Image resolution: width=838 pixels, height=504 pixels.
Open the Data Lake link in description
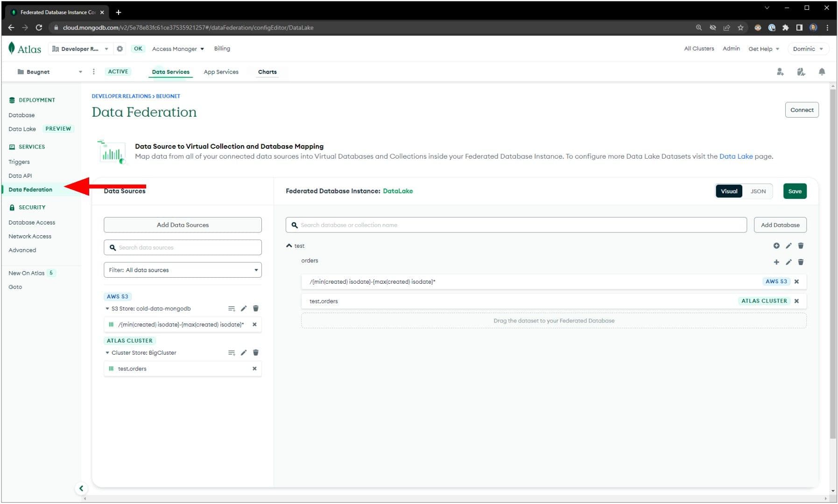[736, 156]
